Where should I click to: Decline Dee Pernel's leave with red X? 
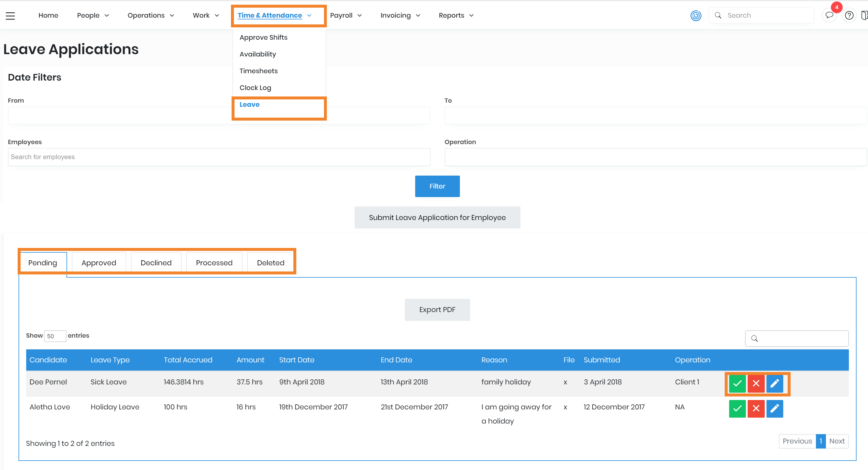point(756,383)
